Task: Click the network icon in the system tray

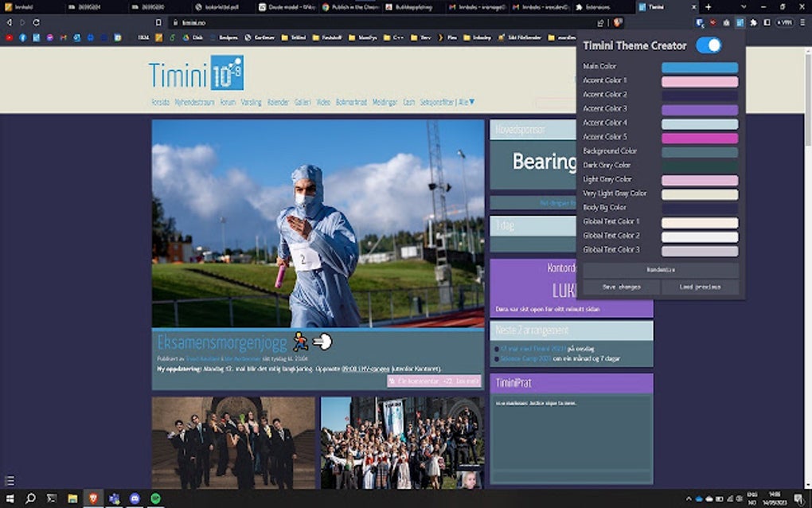Action: click(731, 498)
